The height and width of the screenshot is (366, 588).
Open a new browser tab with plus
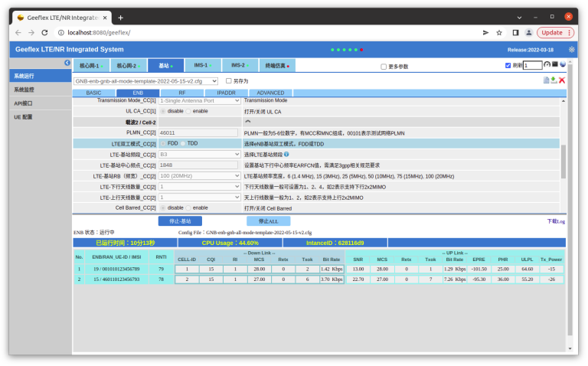click(x=120, y=18)
